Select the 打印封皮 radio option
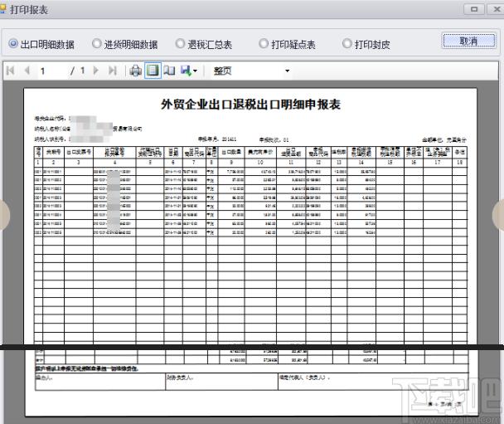The image size is (504, 424). [366, 44]
